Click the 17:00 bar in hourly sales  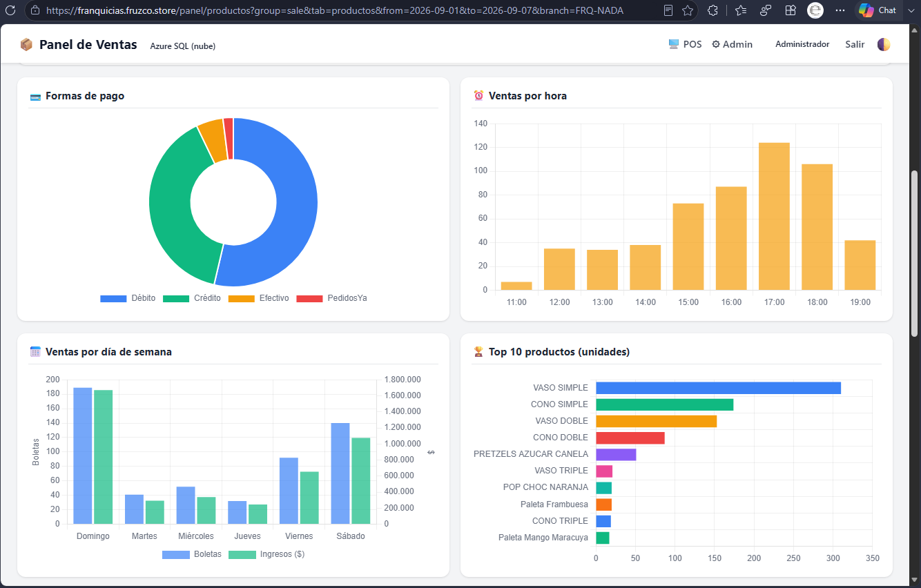[774, 216]
